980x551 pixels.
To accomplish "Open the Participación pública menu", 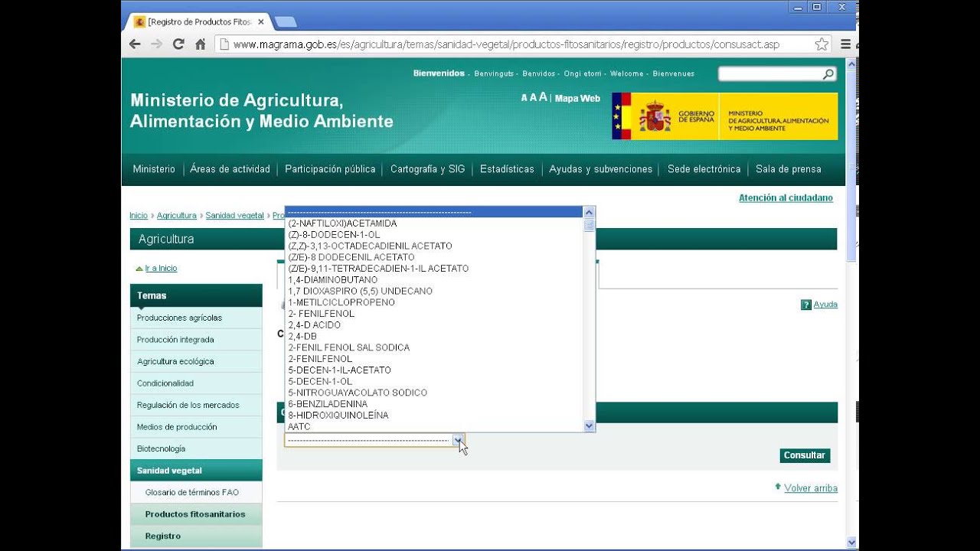I will [330, 169].
